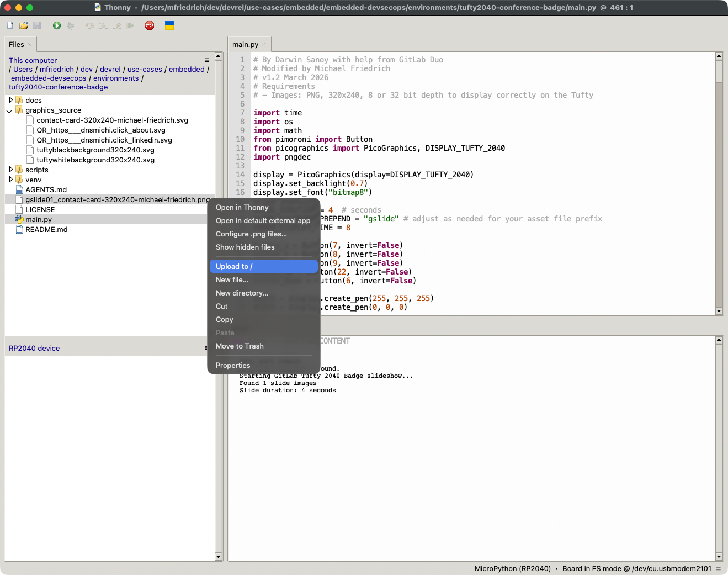This screenshot has width=728, height=575.
Task: Click the Debug current script bug icon
Action: click(71, 25)
